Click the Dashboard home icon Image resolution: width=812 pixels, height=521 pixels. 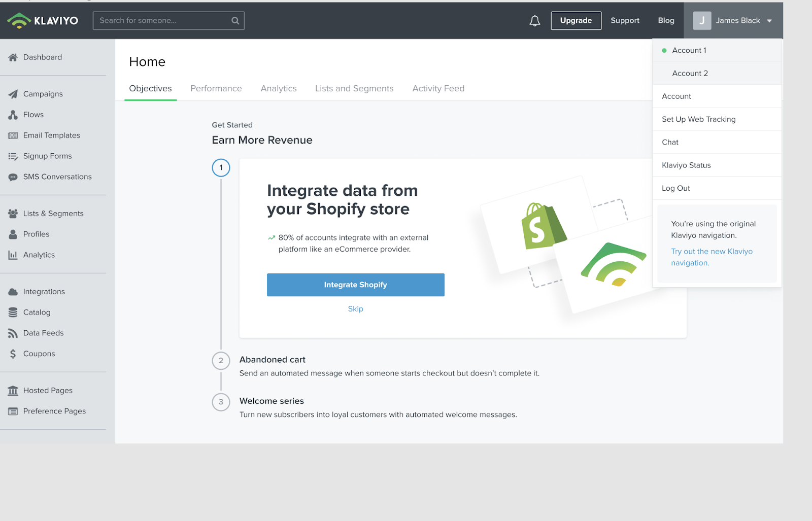click(13, 57)
